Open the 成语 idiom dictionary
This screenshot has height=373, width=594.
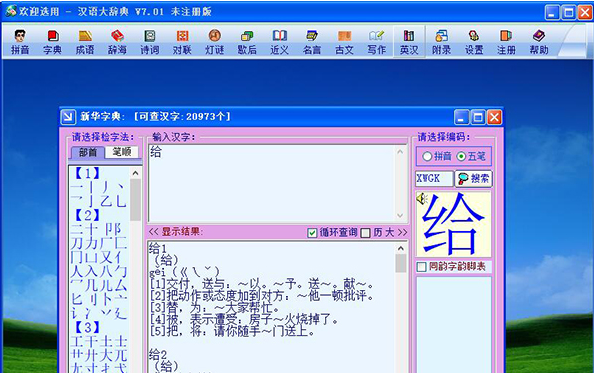85,42
